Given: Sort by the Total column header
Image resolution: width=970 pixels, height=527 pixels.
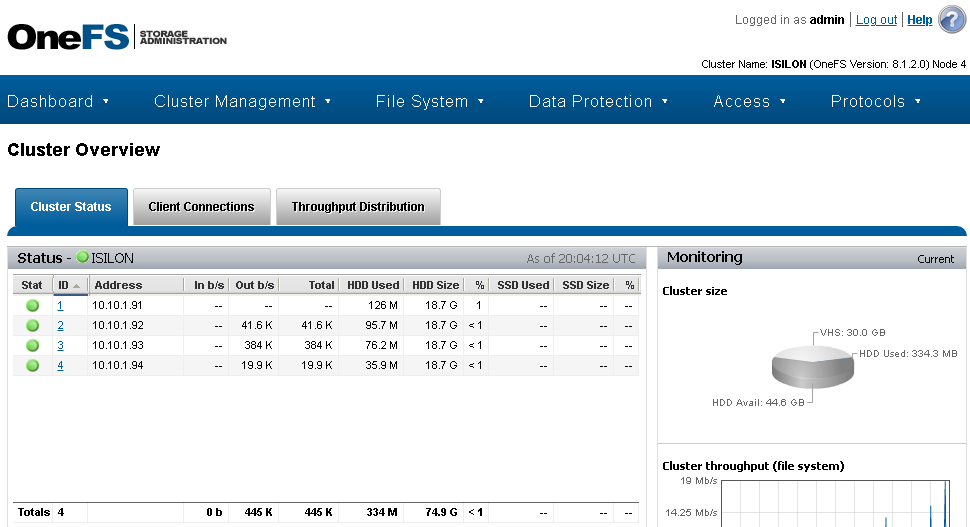Looking at the screenshot, I should click(x=307, y=285).
